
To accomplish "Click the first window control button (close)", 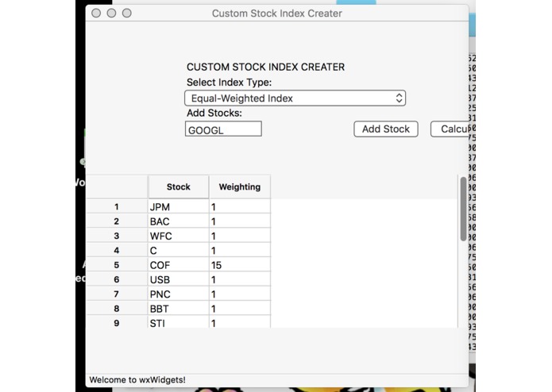I will (96, 13).
